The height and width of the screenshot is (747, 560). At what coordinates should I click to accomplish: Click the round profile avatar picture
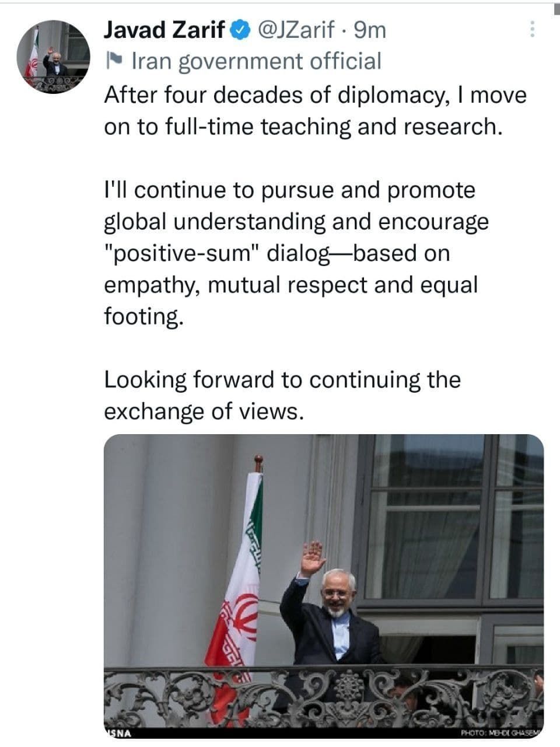[x=53, y=57]
